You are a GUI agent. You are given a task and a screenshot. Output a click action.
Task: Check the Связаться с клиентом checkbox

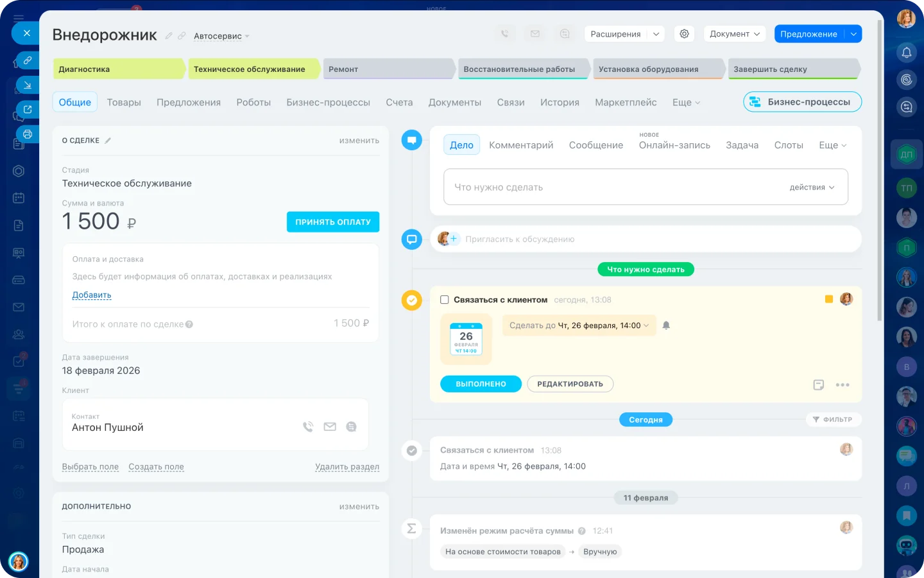pyautogui.click(x=443, y=299)
